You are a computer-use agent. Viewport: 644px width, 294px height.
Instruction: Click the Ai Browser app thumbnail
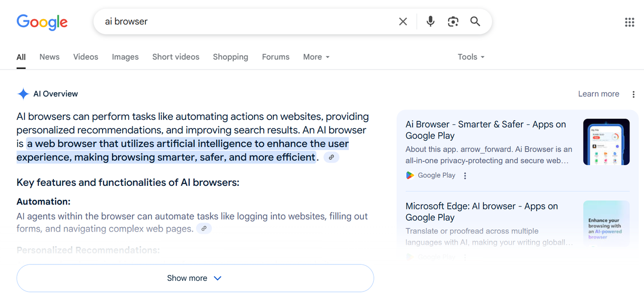(x=606, y=142)
